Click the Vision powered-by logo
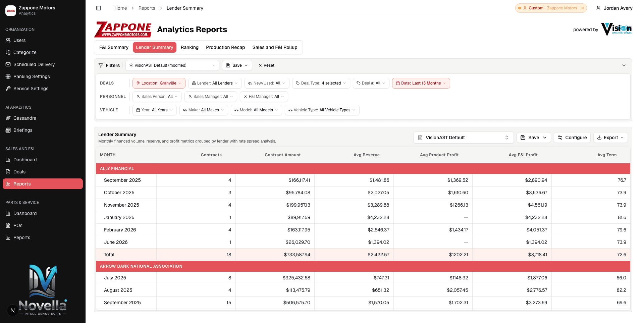Screen dimensions: 644x323 point(616,29)
